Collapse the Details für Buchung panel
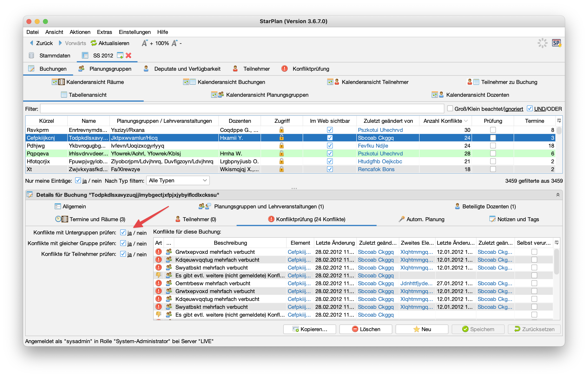This screenshot has width=588, height=377. coord(558,195)
